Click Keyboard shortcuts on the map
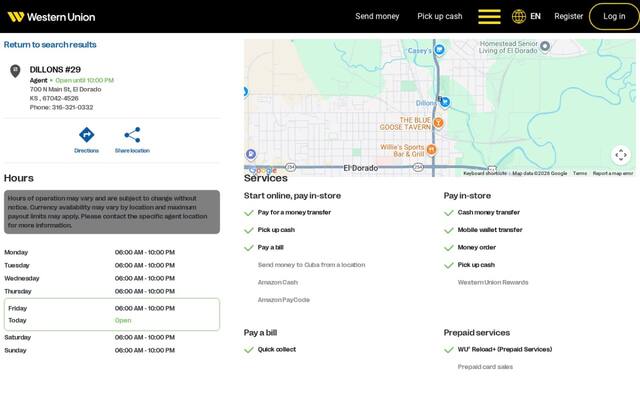This screenshot has height=400, width=640. (x=485, y=173)
